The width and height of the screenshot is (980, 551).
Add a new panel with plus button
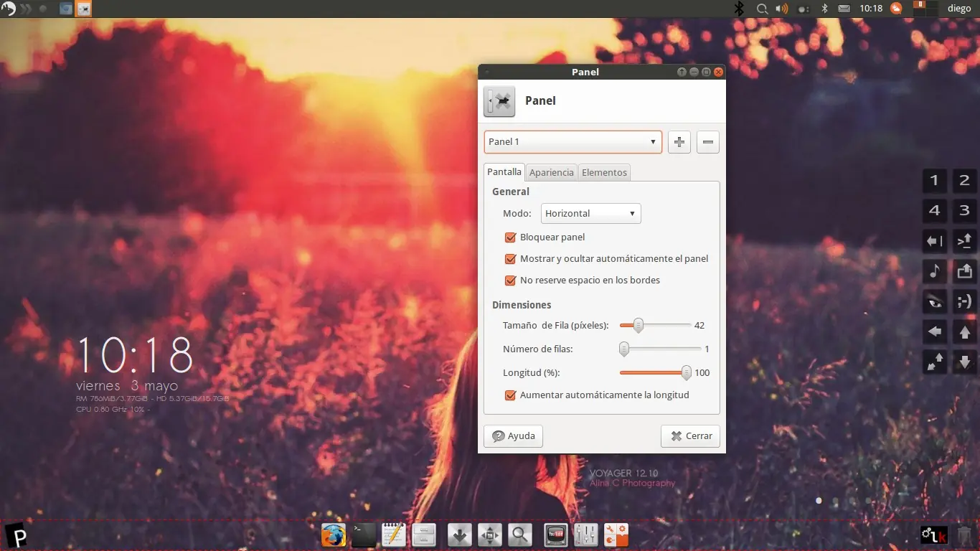(679, 142)
